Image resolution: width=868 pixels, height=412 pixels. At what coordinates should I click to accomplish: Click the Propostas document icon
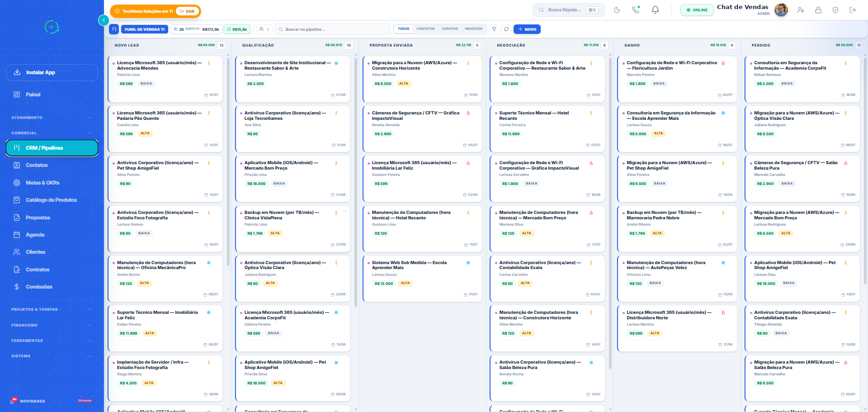pyautogui.click(x=17, y=218)
